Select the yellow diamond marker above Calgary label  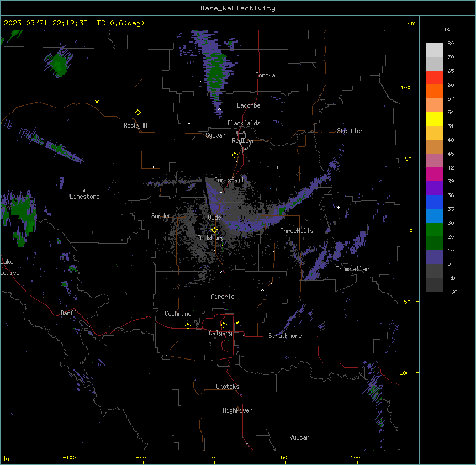[x=224, y=325]
